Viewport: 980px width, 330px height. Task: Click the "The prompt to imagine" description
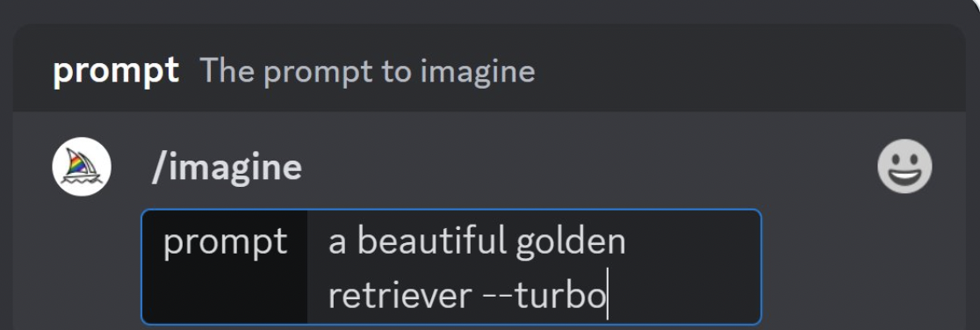(x=367, y=70)
